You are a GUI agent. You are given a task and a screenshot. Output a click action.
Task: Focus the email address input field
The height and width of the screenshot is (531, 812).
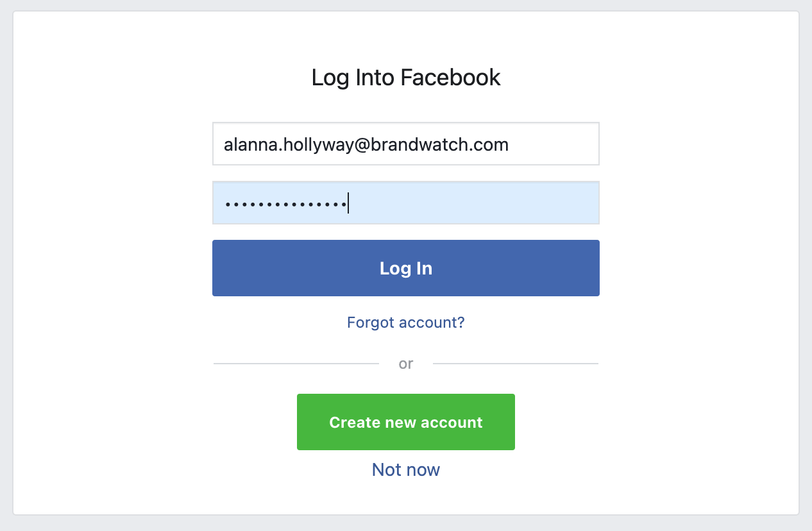point(405,144)
